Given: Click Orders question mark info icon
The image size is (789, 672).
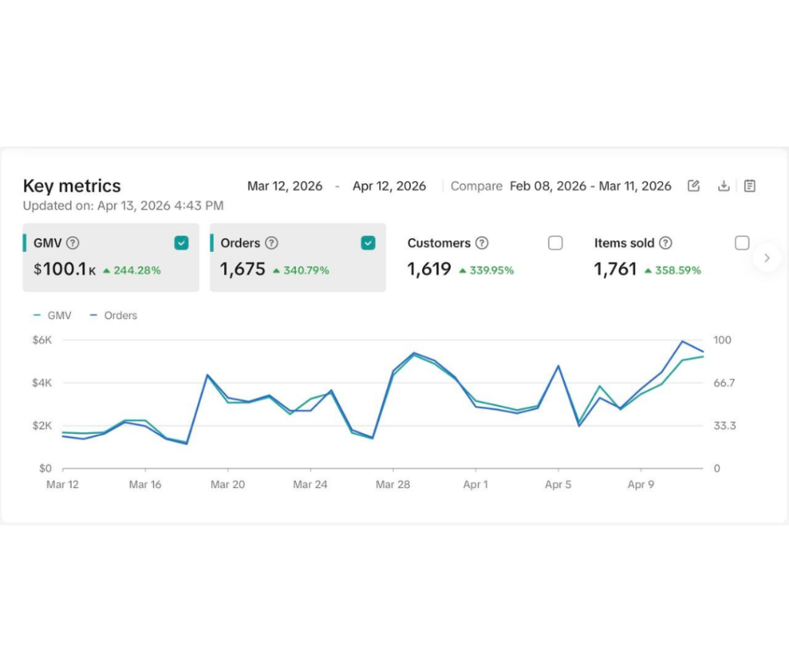Looking at the screenshot, I should (272, 243).
